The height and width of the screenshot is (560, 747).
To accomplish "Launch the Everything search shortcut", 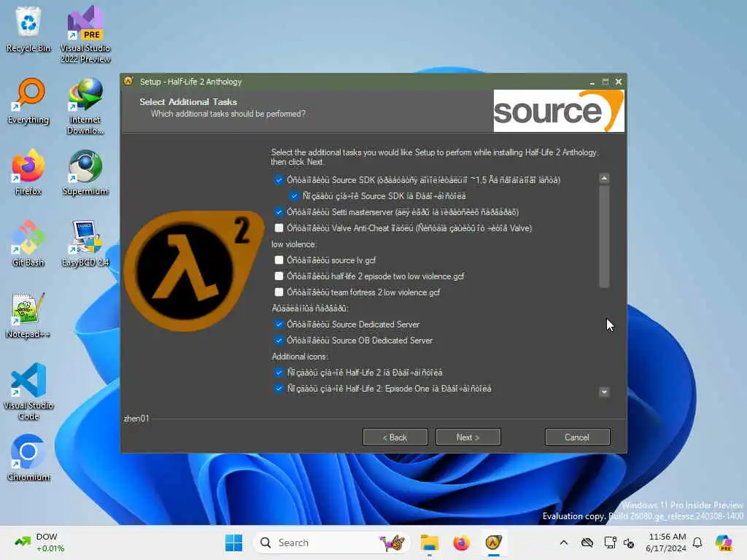I will point(28,101).
